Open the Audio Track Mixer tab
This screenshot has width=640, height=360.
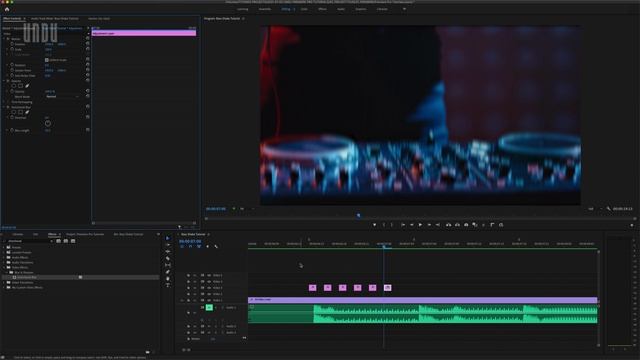(55, 19)
